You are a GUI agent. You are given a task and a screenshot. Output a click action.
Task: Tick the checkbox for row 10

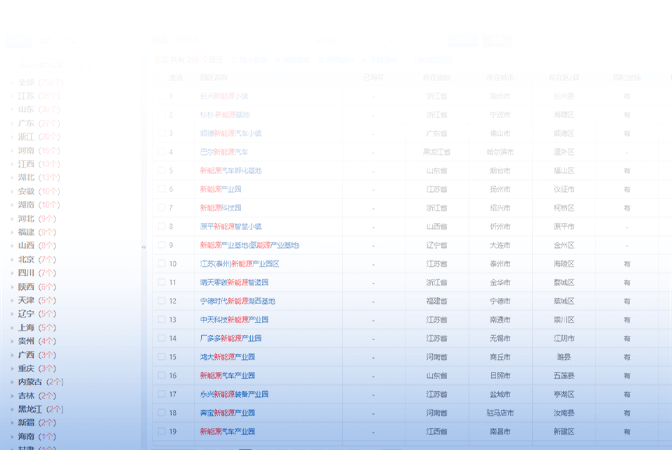point(161,264)
